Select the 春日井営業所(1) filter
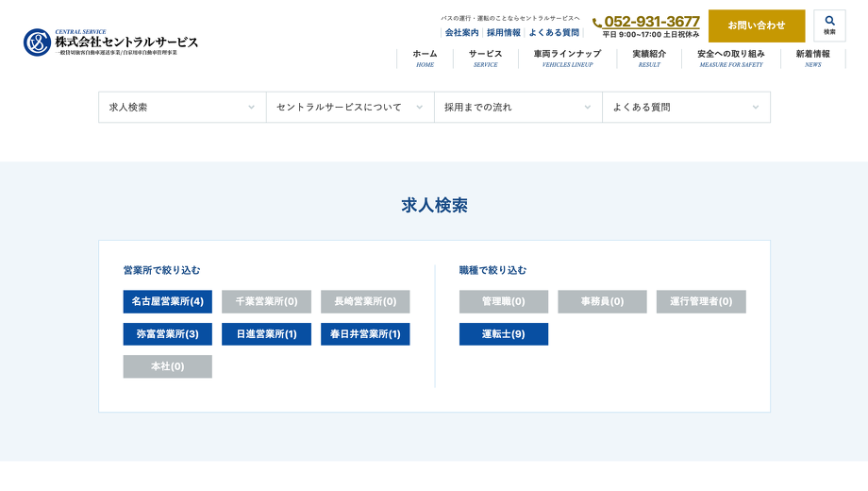The image size is (868, 491). pyautogui.click(x=365, y=334)
